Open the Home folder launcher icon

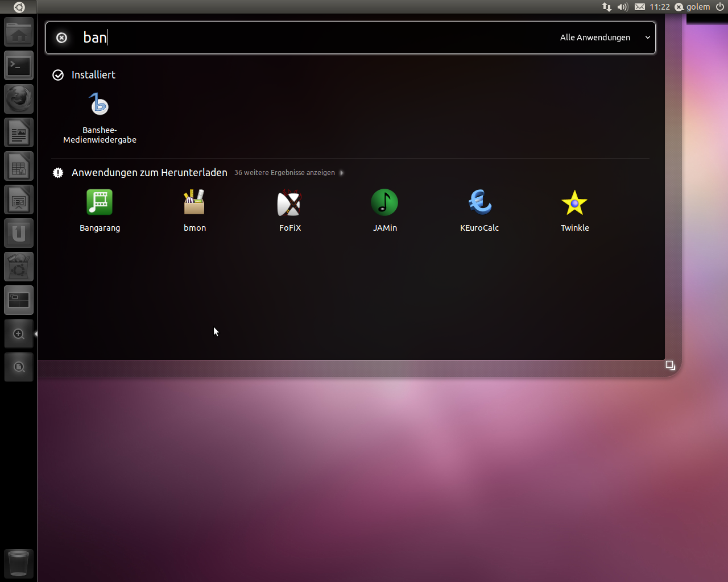(x=19, y=33)
